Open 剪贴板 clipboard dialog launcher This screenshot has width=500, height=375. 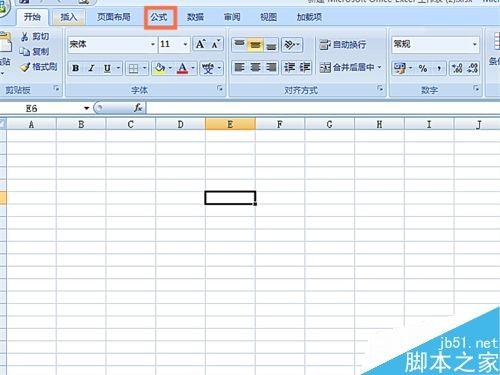56,89
